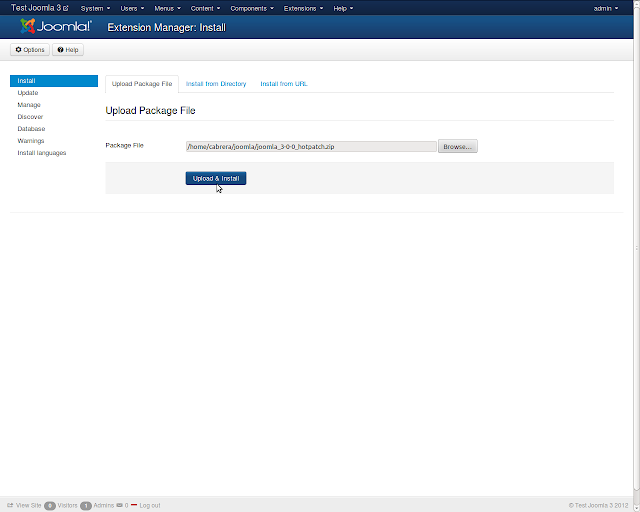Click the vertical scrollbar of the page
640x512 pixels.
point(636,249)
